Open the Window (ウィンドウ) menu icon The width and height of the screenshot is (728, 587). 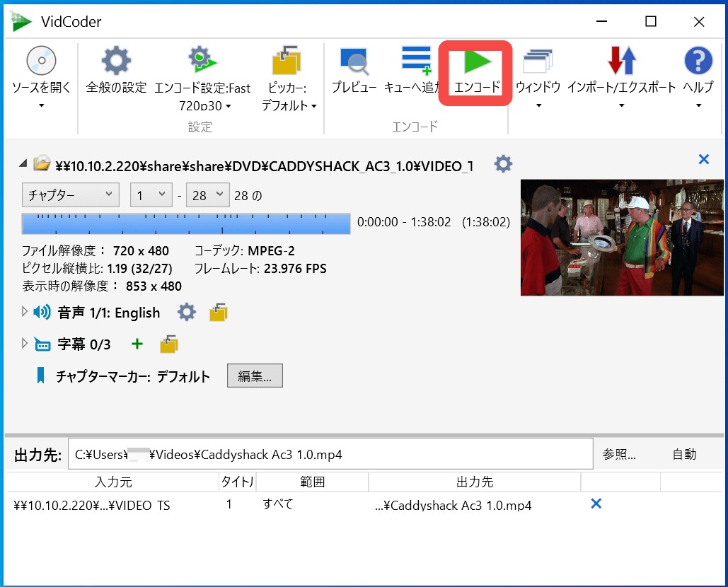538,62
